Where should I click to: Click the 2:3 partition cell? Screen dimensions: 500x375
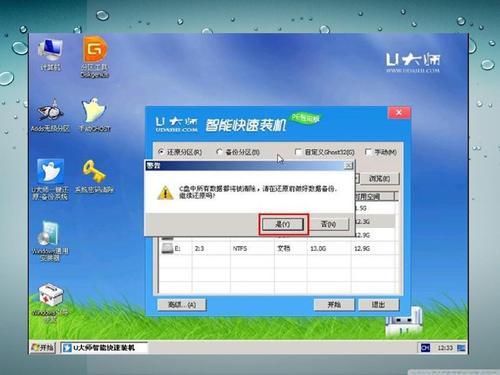[199, 249]
